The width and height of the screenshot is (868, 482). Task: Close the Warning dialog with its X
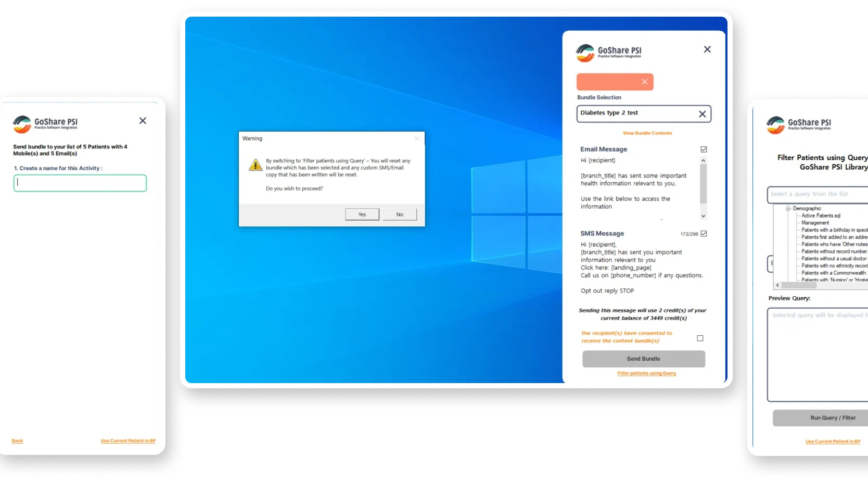coord(417,138)
